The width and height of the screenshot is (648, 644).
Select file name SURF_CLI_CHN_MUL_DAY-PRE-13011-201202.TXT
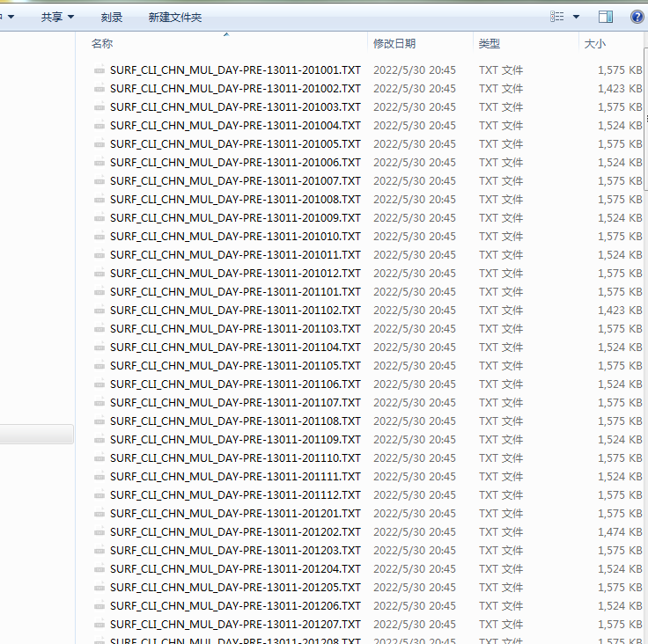pos(235,532)
